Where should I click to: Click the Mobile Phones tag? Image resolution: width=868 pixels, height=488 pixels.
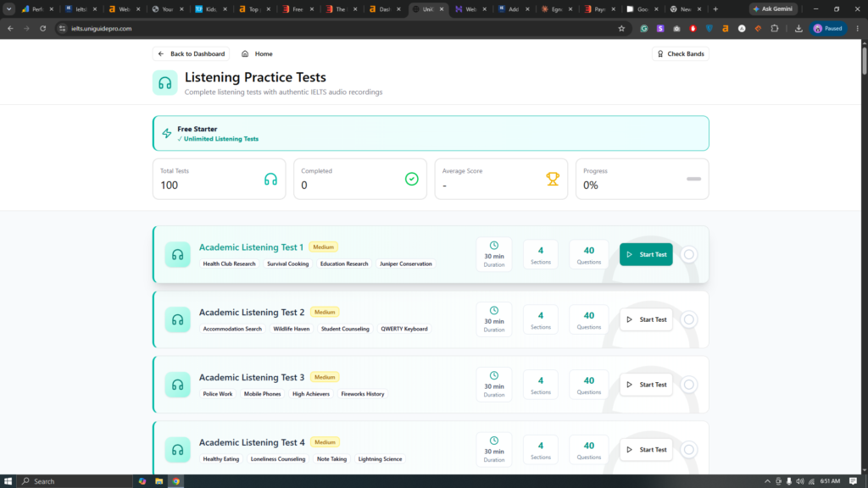pos(263,394)
